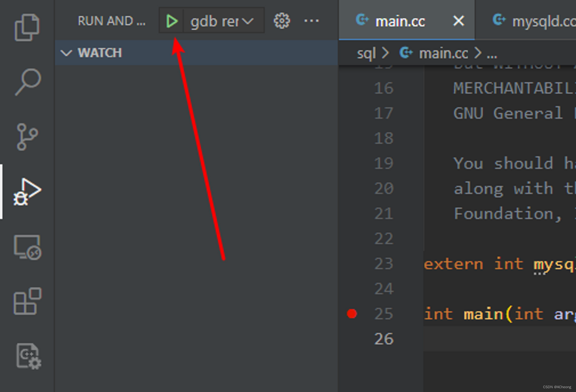
Task: Click the 'Foundation,' comment text
Action: click(508, 214)
